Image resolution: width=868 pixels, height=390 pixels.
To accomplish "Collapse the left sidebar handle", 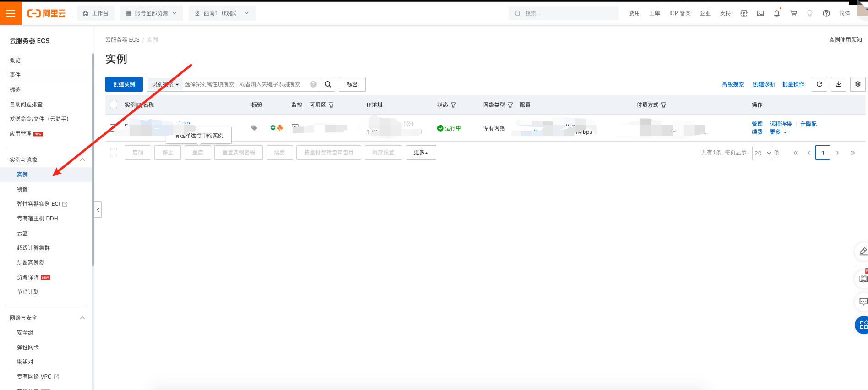I will tap(98, 209).
